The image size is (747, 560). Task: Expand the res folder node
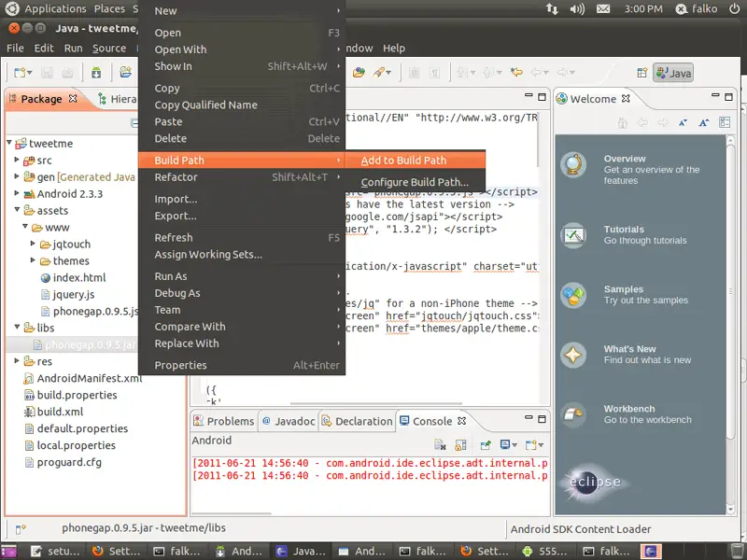point(17,361)
